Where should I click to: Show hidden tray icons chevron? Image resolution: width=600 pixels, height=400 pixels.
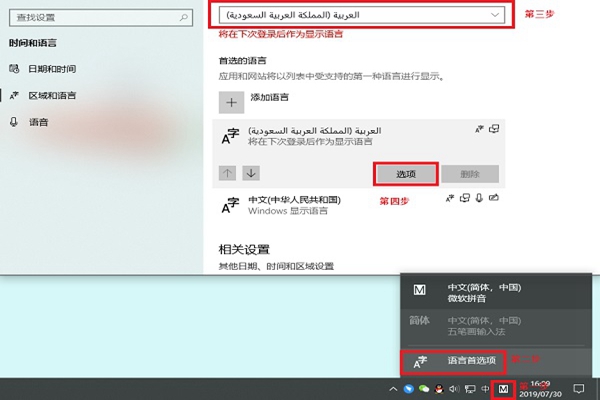(x=393, y=389)
